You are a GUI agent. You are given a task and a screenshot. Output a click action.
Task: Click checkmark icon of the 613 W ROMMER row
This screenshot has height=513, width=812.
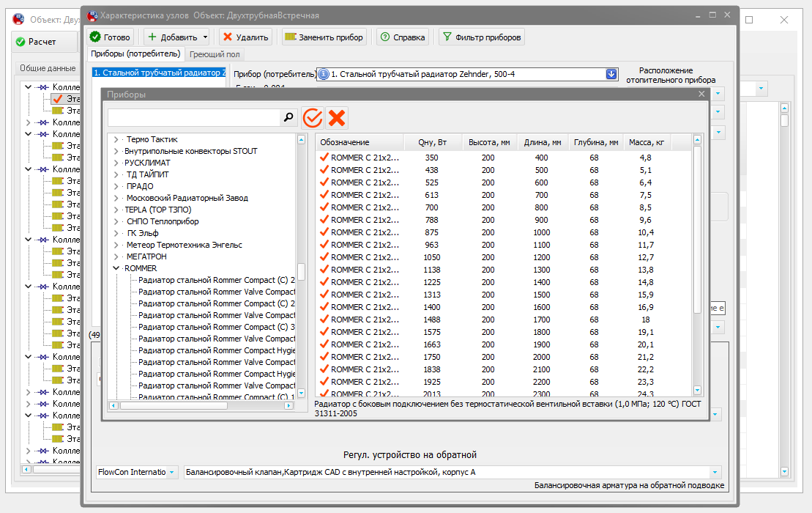[x=324, y=194]
